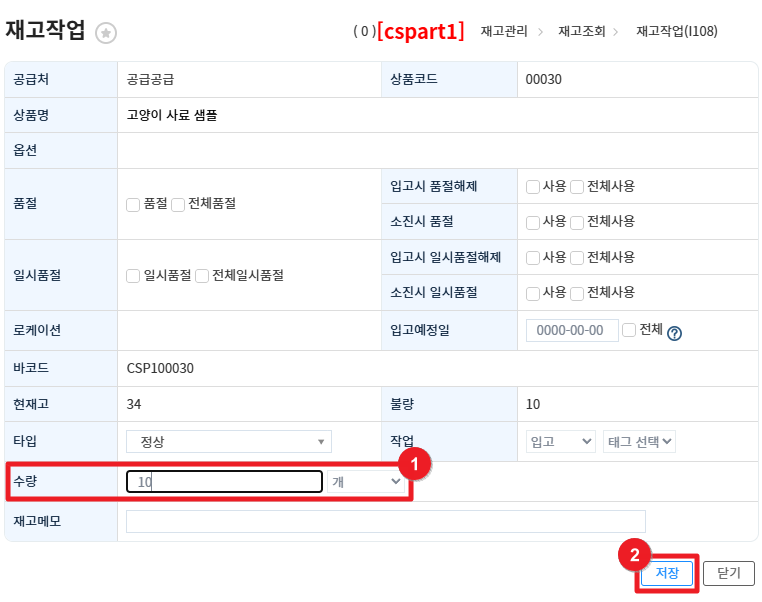Open the 작업 dropdown showing 입고
The height and width of the screenshot is (602, 762).
(560, 442)
